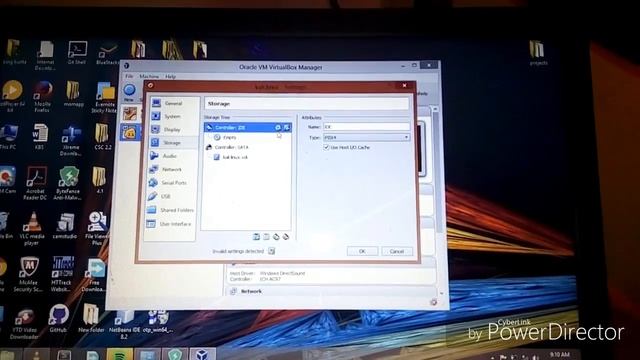Select the Controller: IDE tree row

tap(247, 127)
